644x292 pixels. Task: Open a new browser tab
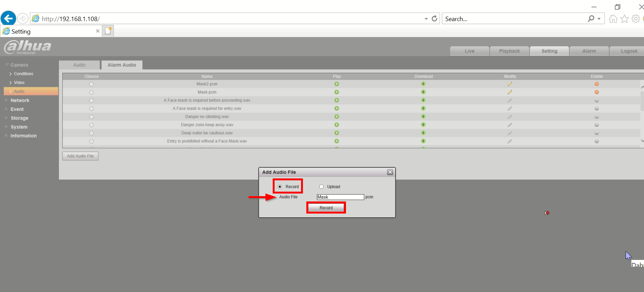point(108,31)
